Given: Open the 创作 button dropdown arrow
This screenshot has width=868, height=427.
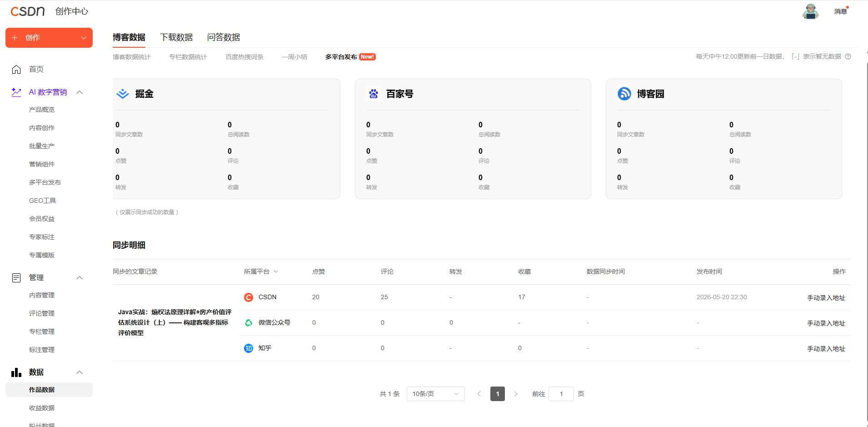Looking at the screenshot, I should pos(84,38).
